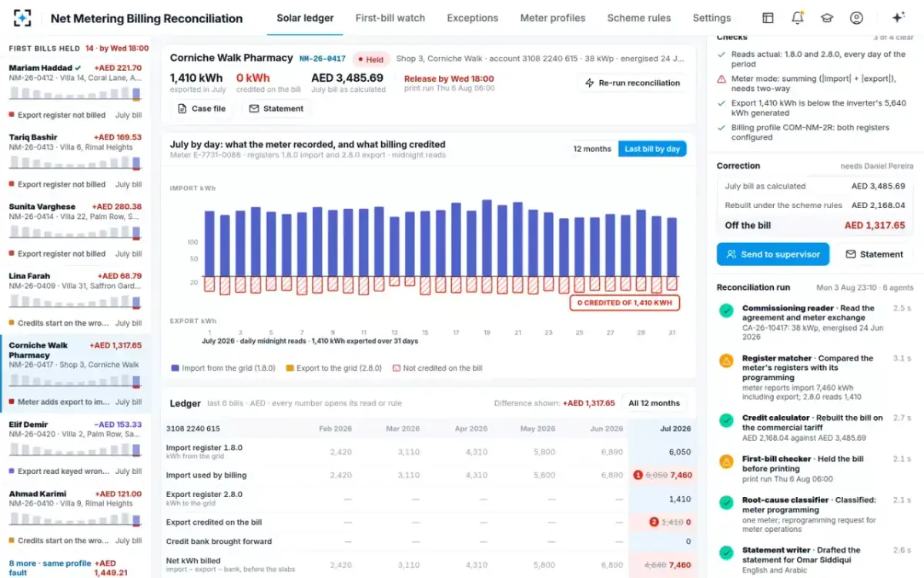Open Statement button in Correction panel

point(874,254)
